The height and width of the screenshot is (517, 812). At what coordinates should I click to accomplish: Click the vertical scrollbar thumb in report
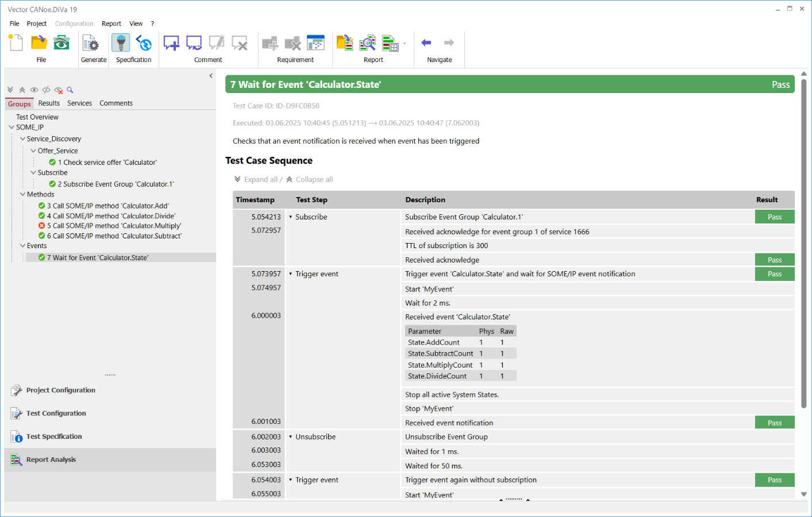pyautogui.click(x=804, y=244)
